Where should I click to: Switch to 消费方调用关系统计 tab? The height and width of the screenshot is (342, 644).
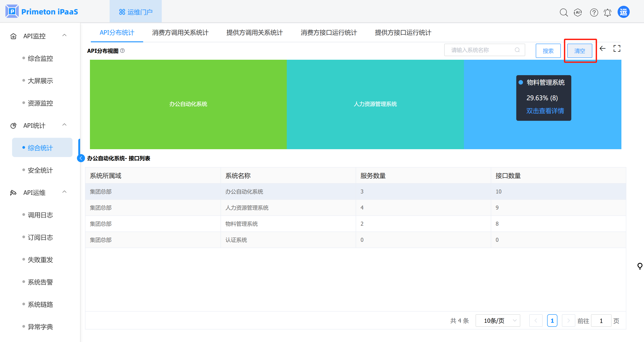click(x=180, y=32)
